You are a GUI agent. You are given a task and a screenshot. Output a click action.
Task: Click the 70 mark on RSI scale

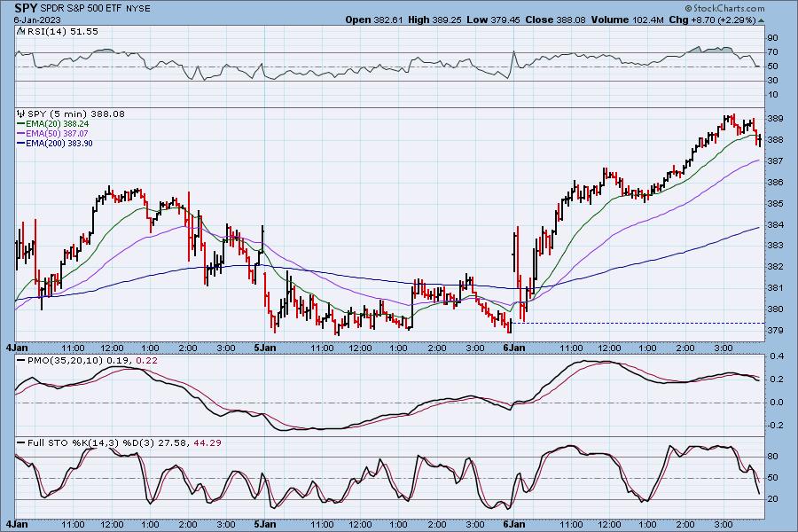coord(772,52)
